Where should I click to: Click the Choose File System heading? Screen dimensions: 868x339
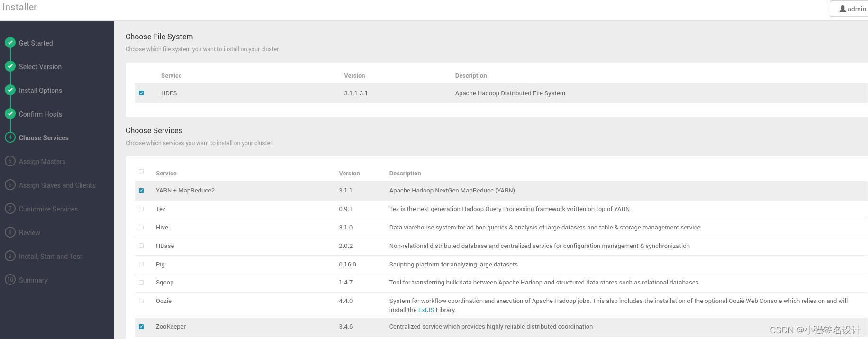click(159, 37)
